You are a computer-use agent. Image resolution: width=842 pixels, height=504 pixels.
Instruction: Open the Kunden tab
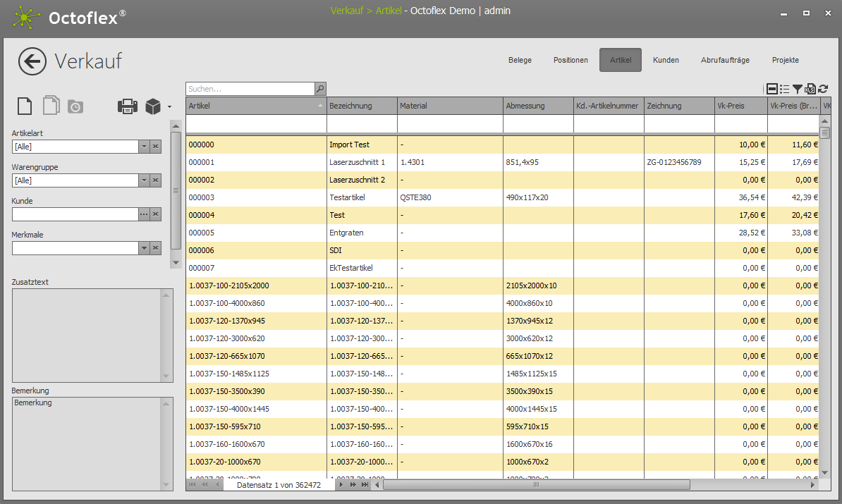pos(666,60)
